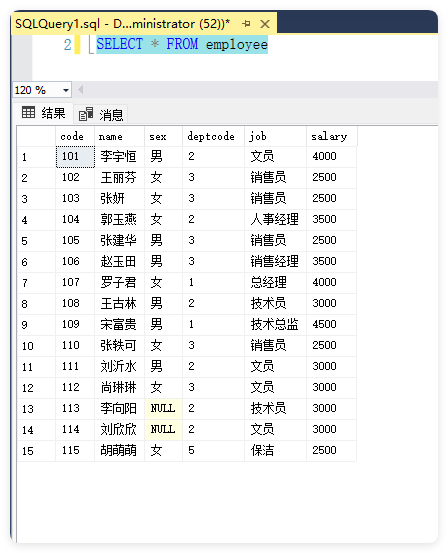448x553 pixels.
Task: Click the FROM keyword in the query
Action: tap(182, 44)
